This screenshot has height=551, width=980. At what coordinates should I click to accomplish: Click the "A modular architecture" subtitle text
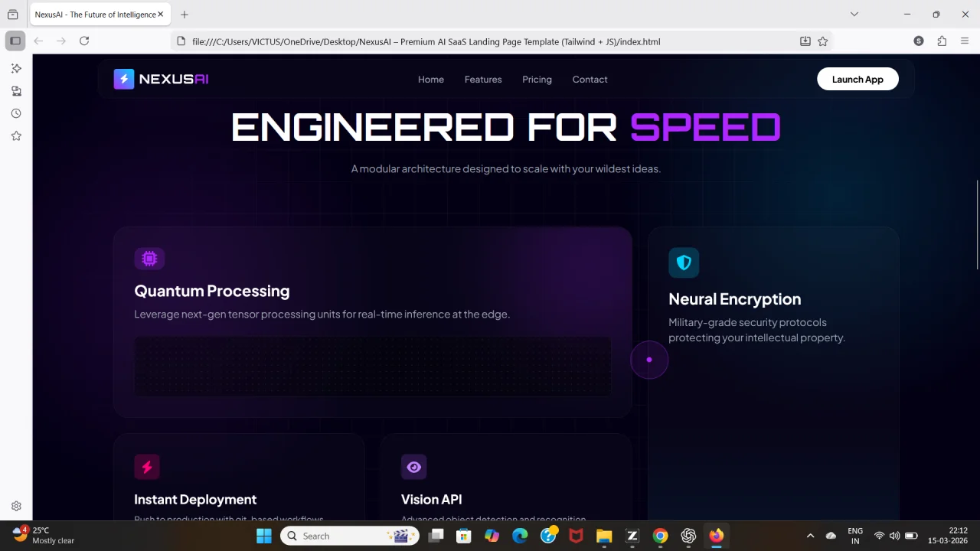505,168
